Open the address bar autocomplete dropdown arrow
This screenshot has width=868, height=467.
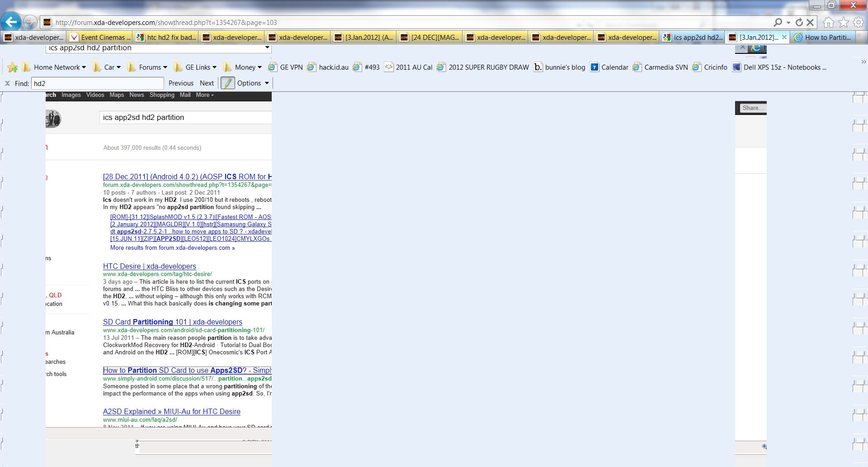click(x=788, y=22)
